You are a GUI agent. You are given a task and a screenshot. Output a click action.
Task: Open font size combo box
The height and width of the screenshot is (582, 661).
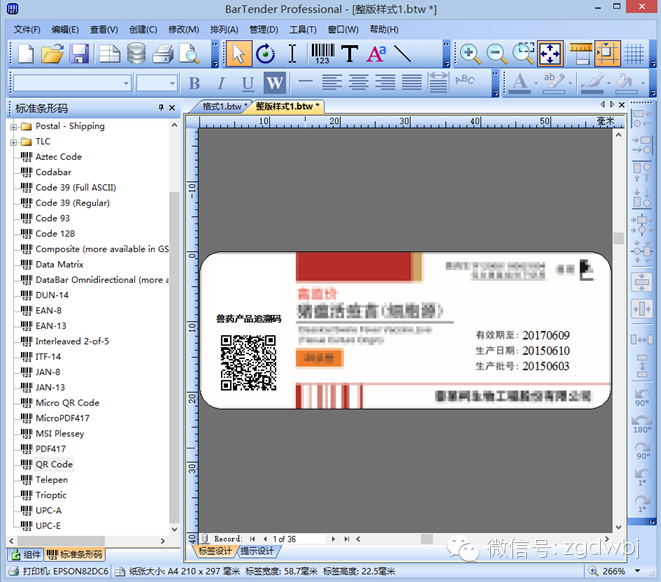pos(156,83)
